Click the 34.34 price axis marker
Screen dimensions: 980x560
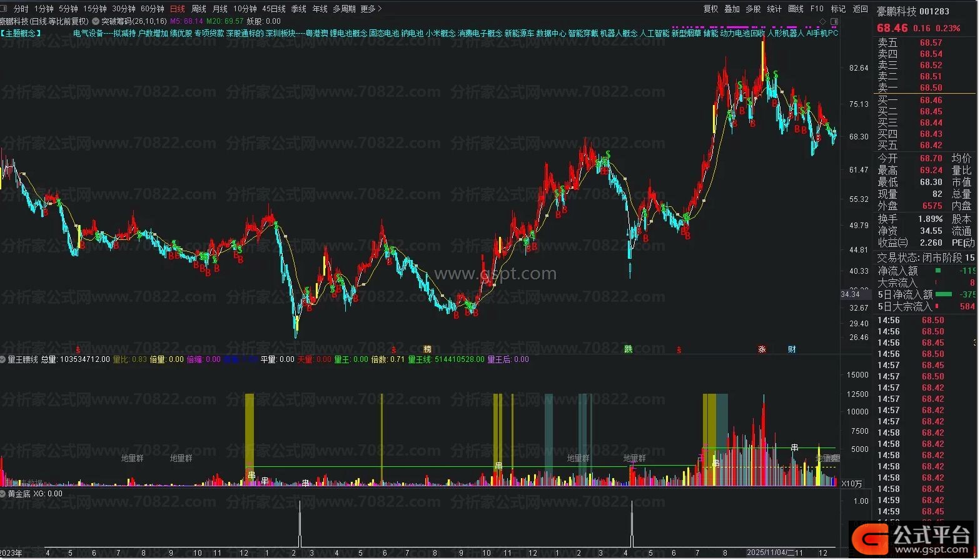pos(850,294)
